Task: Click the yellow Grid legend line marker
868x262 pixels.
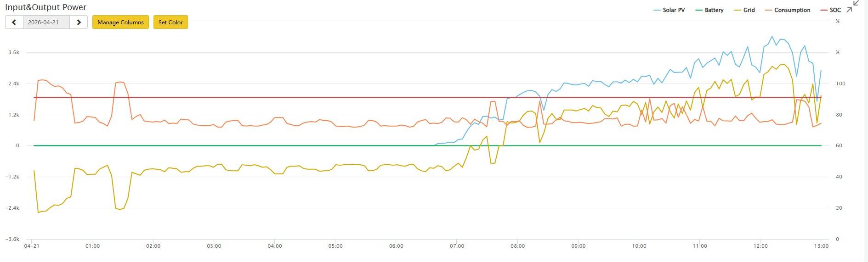Action: [738, 10]
